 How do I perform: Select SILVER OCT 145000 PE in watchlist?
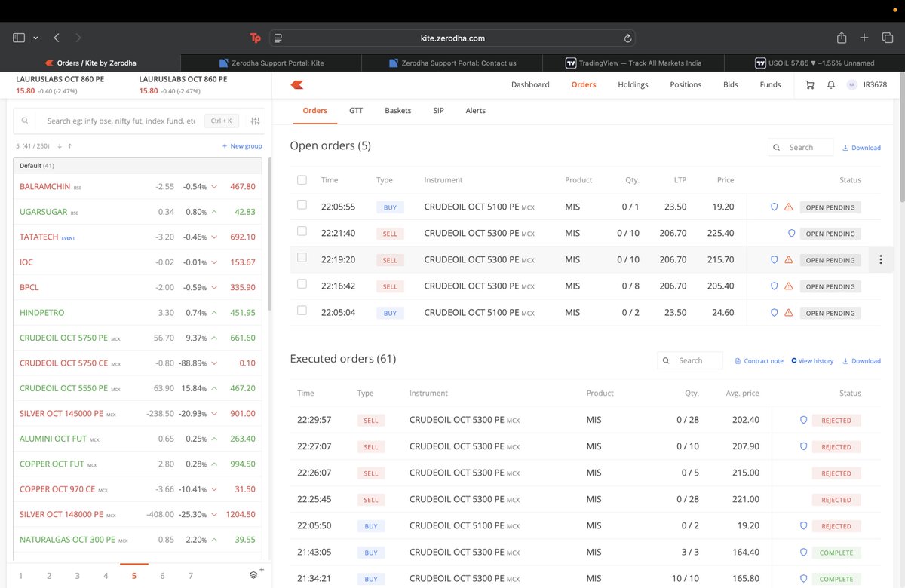coord(137,413)
